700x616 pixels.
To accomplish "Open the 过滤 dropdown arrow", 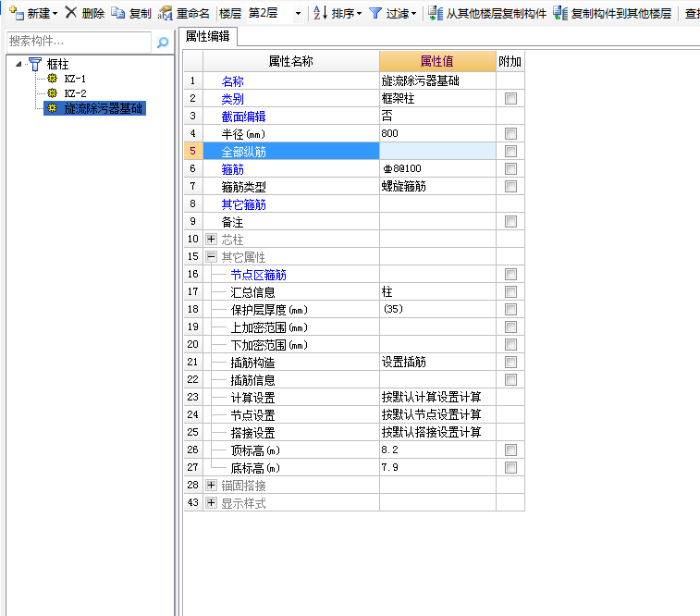I will point(414,14).
